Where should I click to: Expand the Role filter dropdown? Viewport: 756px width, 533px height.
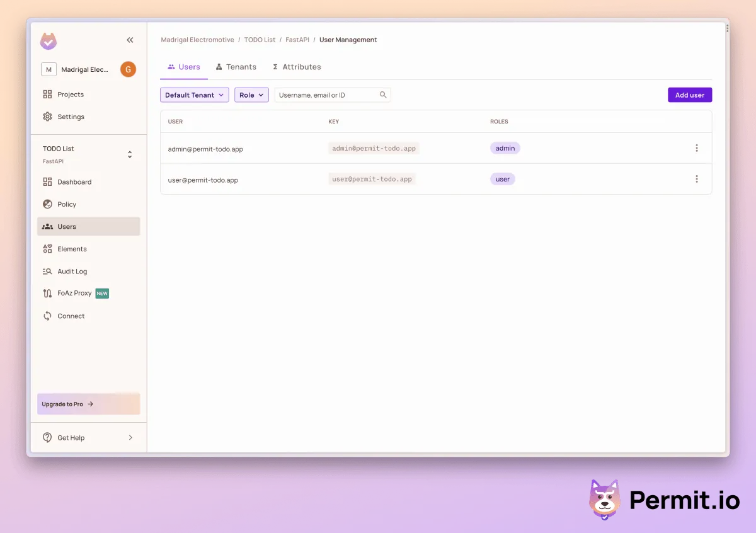click(251, 95)
